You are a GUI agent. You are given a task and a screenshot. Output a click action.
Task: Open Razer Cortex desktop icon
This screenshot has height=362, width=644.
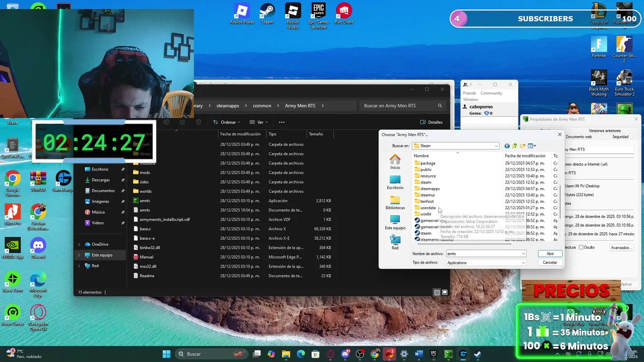coord(13,315)
